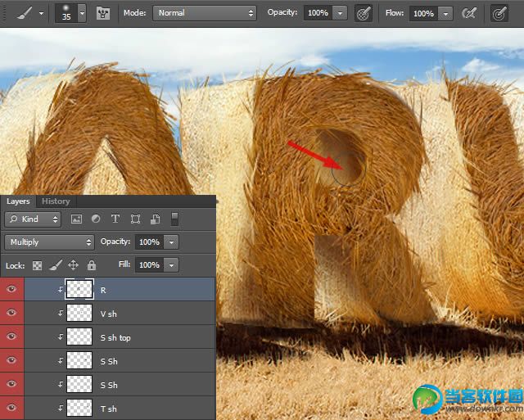
Task: Switch to the History tab
Action: point(56,201)
